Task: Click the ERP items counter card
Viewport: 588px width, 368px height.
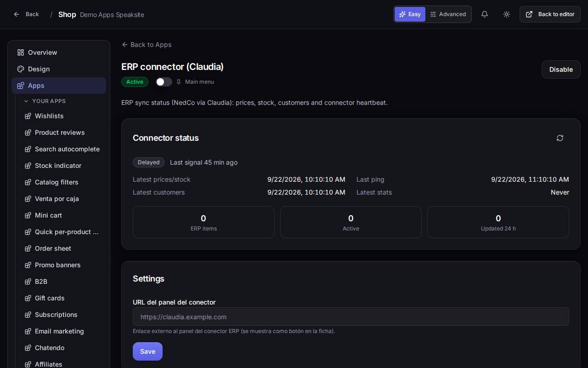Action: pyautogui.click(x=204, y=222)
